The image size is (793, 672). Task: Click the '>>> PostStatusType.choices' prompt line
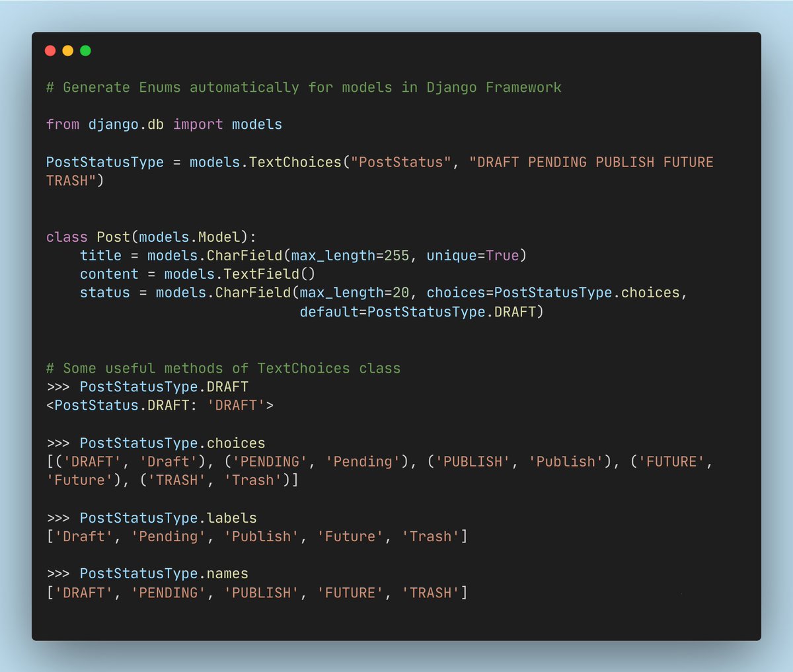[156, 443]
